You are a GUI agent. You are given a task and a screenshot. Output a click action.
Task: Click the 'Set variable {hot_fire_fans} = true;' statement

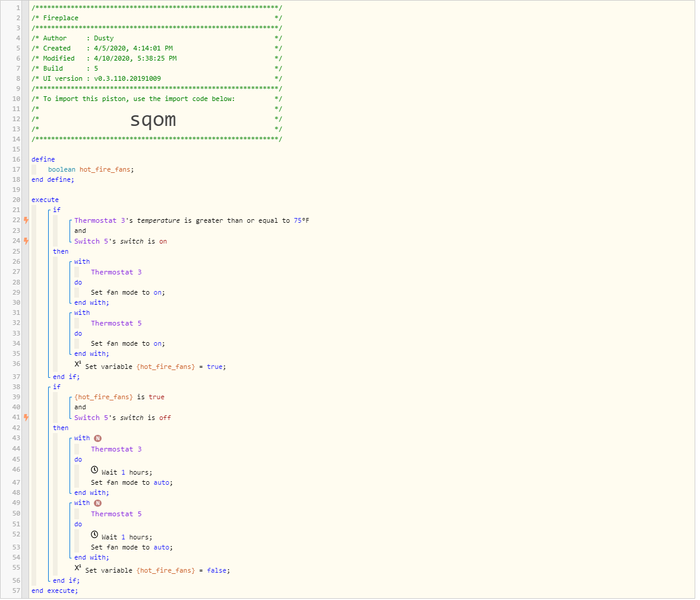pos(155,367)
